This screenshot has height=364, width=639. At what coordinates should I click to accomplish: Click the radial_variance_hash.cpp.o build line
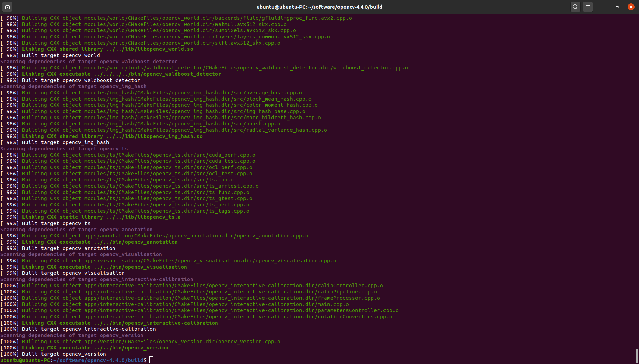[164, 130]
